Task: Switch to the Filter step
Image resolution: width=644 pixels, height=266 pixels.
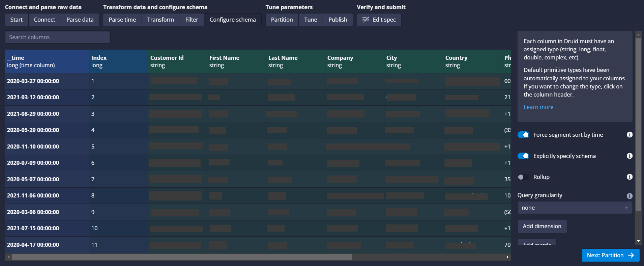Action: click(x=192, y=20)
